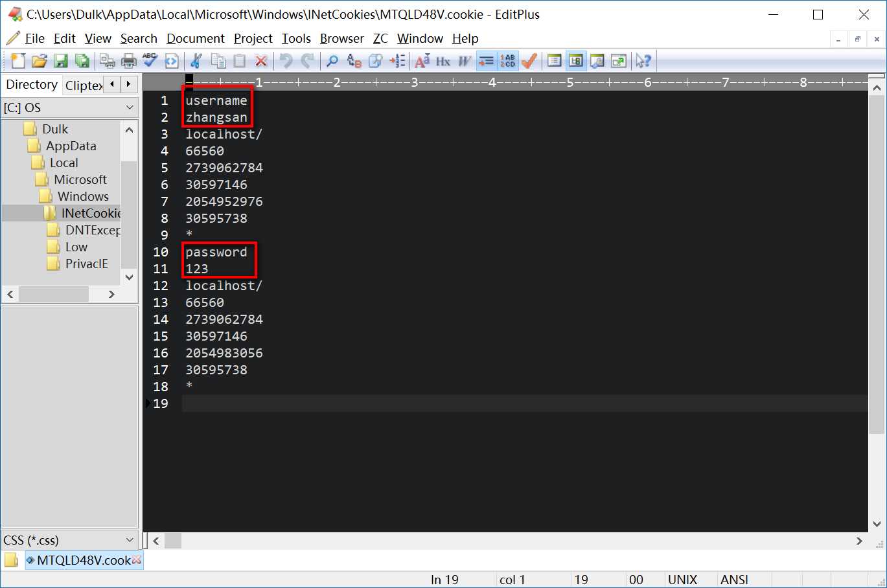
Task: Toggle the Output window toolbar button
Action: (597, 61)
